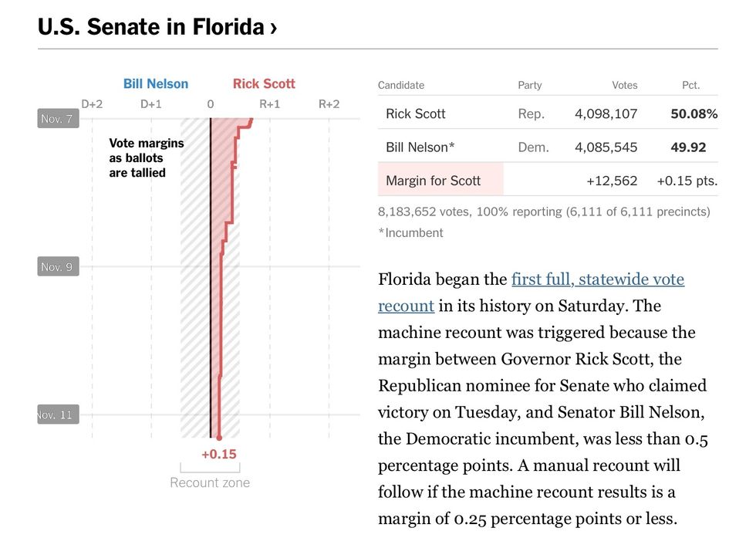Select the Nov. 7 date marker

point(58,119)
